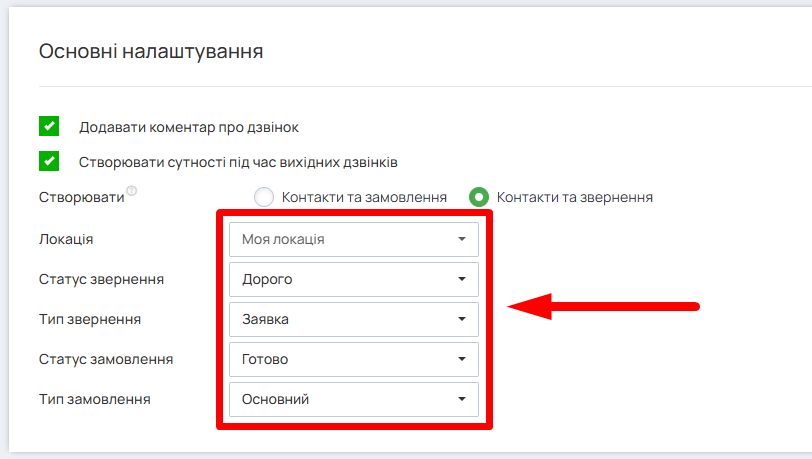This screenshot has width=812, height=459.
Task: Click the Основні налаштування heading
Action: point(151,51)
